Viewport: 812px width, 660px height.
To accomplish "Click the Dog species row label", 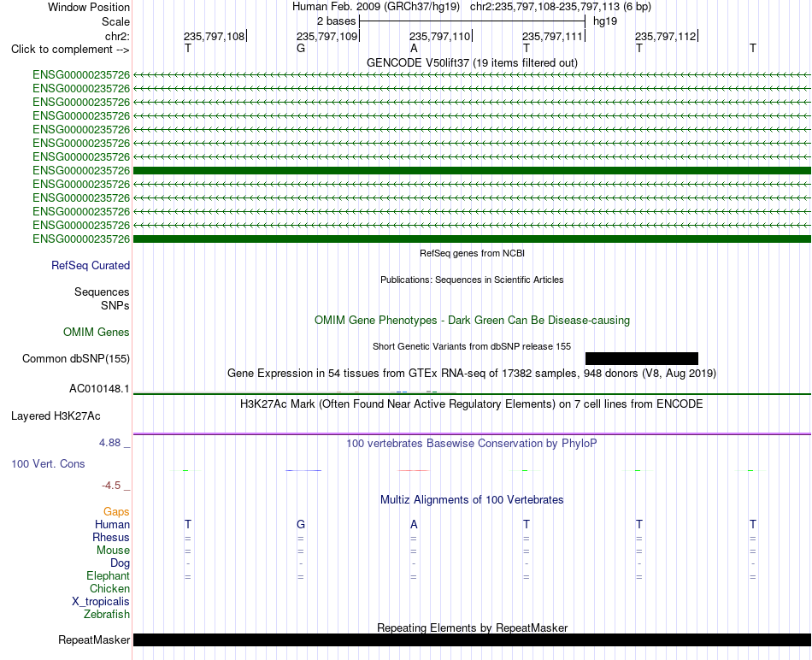I will click(x=120, y=563).
